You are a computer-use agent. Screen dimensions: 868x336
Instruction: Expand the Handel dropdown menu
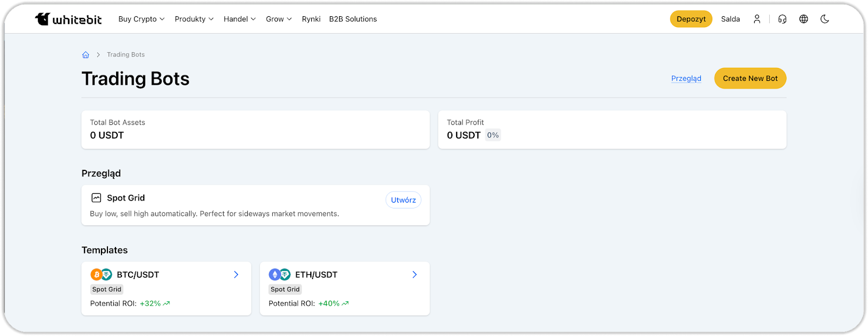(239, 19)
